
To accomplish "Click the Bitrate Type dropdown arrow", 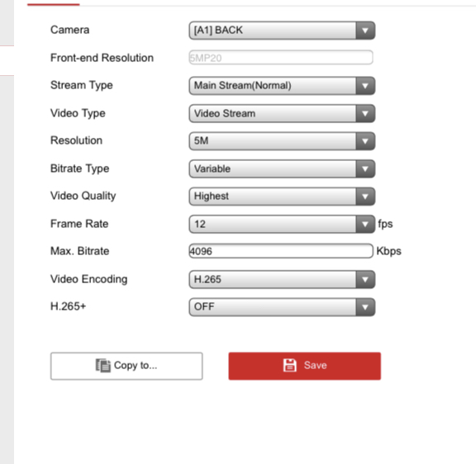I will 365,169.
